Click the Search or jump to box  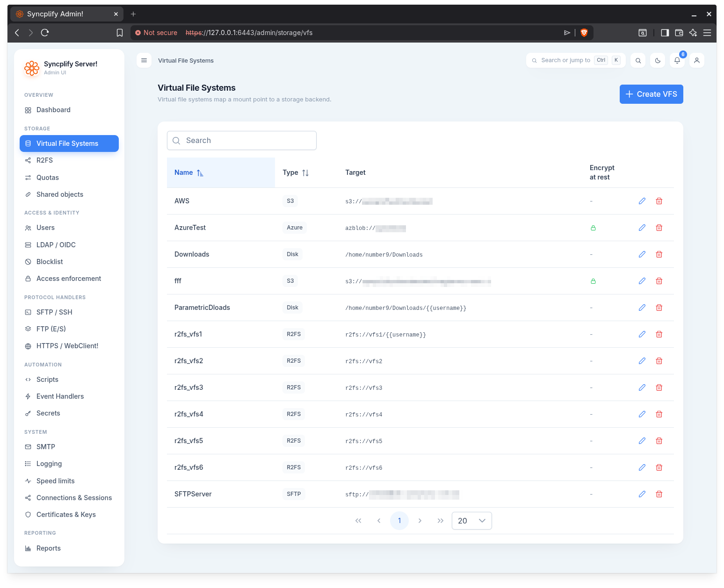[576, 60]
